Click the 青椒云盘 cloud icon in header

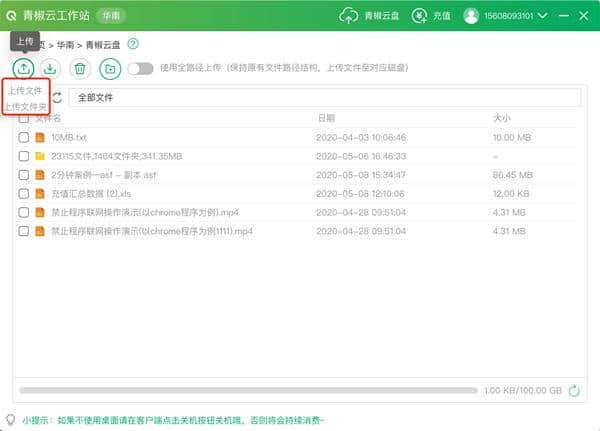click(349, 16)
